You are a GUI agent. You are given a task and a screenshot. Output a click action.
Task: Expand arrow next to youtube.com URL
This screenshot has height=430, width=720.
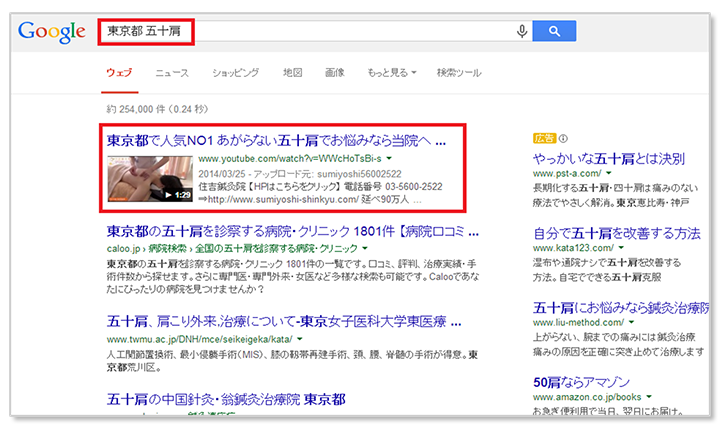[x=389, y=158]
